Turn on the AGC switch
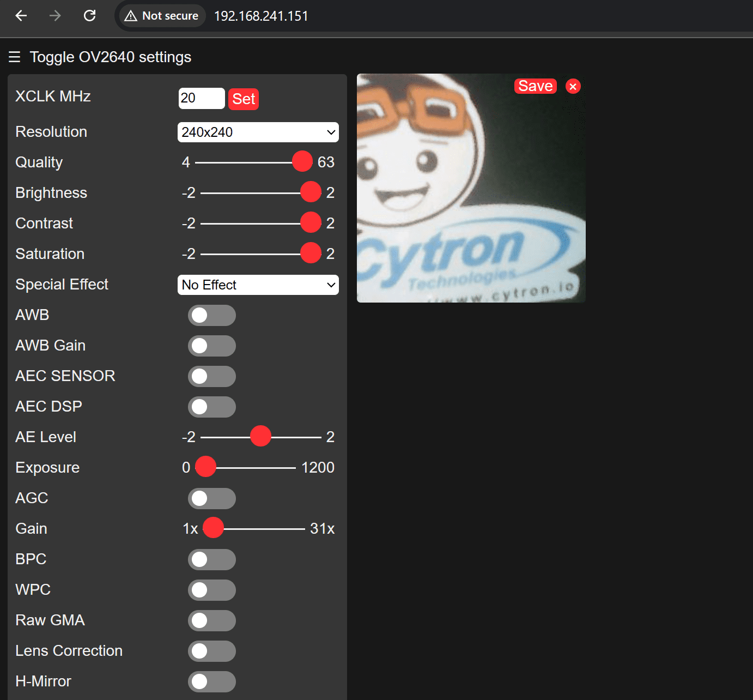The image size is (753, 700). pos(211,498)
